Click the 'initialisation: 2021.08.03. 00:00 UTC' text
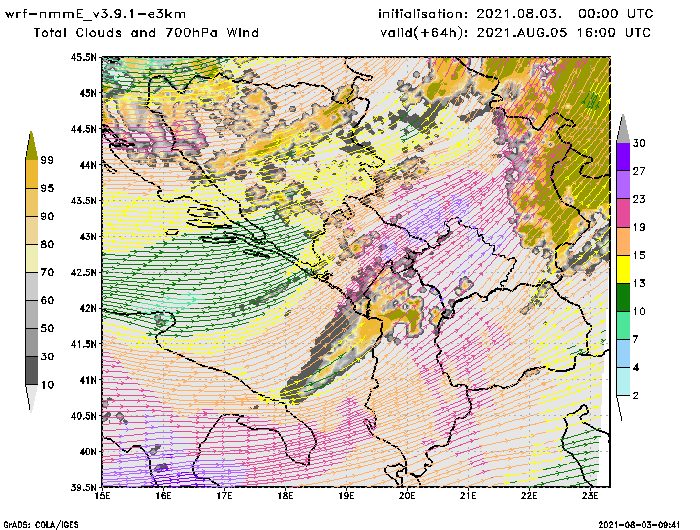The width and height of the screenshot is (700, 530). pyautogui.click(x=516, y=14)
